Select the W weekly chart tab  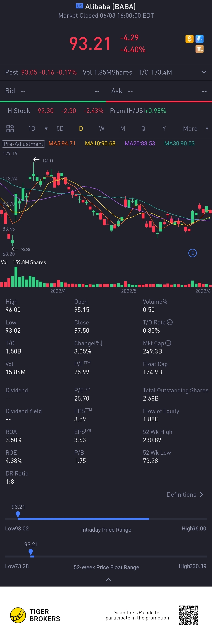click(102, 128)
